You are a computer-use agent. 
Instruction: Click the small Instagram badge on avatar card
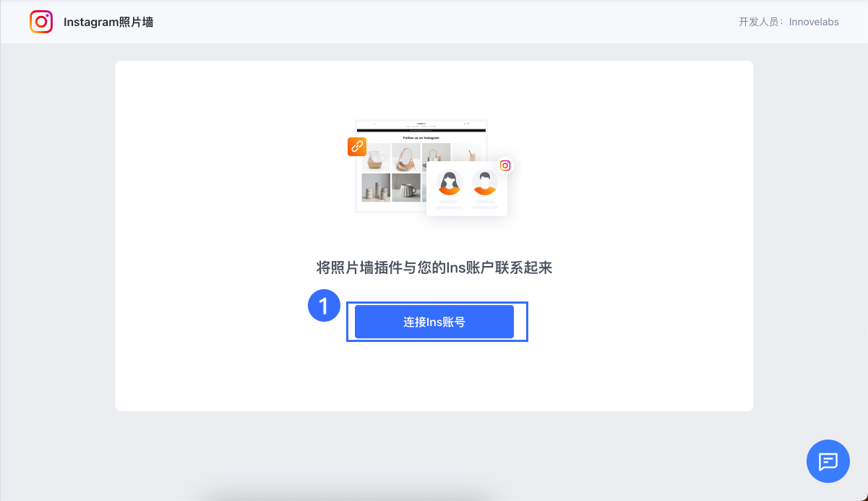point(505,165)
